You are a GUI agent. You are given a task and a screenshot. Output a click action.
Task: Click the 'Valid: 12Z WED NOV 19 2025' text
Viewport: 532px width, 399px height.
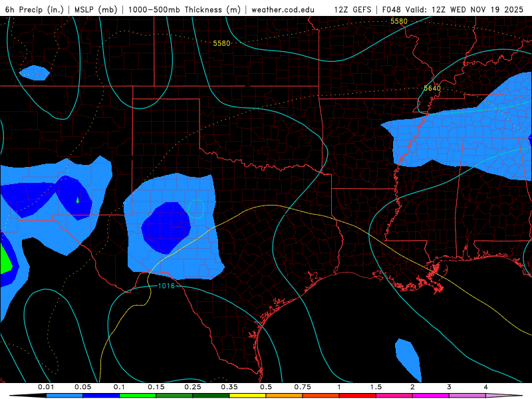[x=464, y=9]
